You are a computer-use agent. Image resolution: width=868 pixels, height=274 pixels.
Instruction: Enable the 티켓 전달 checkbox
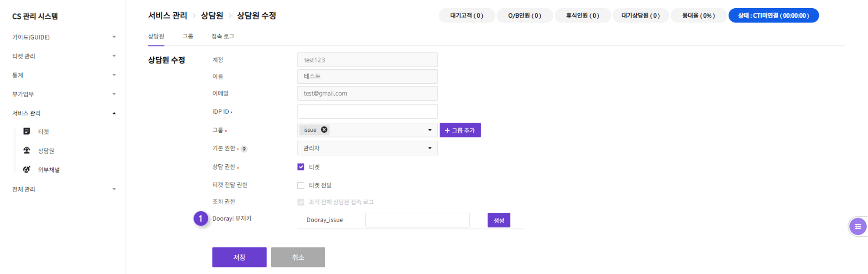(x=301, y=186)
